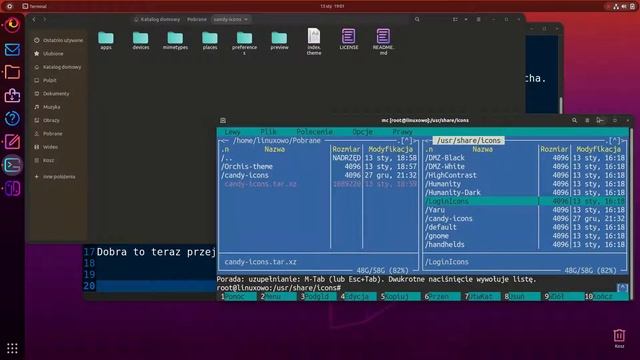Viewport: 640px width, 360px height.
Task: Select candy-icons.tar.xz in left panel
Action: click(x=318, y=184)
